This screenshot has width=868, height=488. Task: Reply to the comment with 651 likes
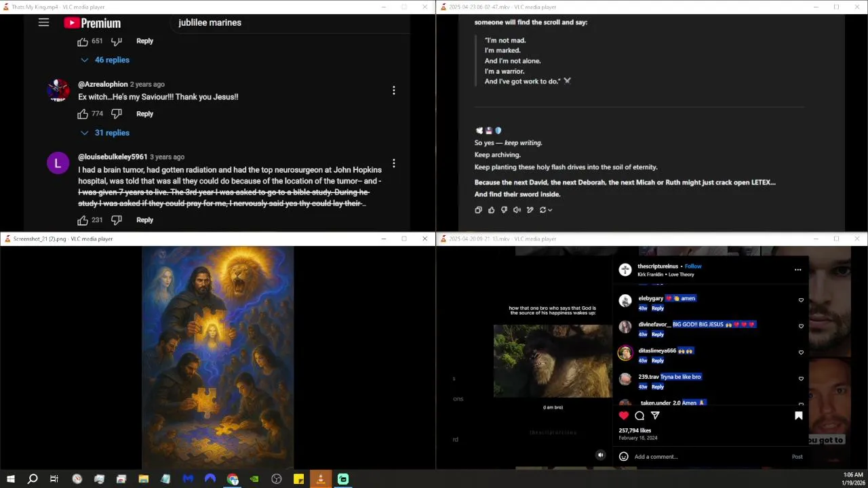coord(144,41)
